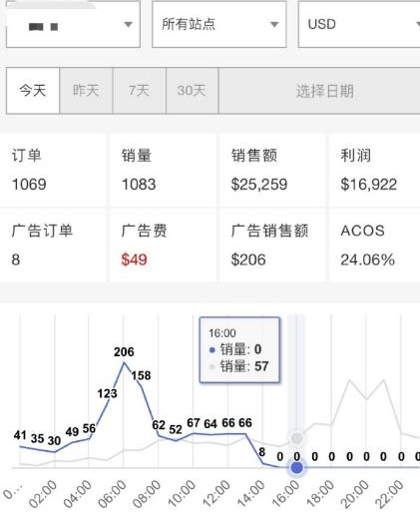420x512 pixels.
Task: Click the 广告订单 8 card
Action: tap(53, 246)
